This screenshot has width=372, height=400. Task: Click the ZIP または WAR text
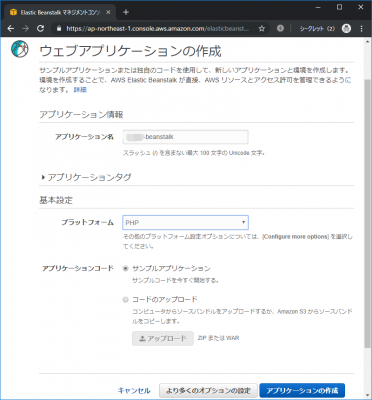(218, 338)
